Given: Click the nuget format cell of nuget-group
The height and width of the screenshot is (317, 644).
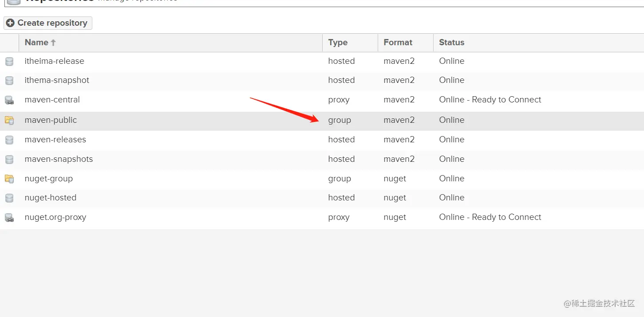Looking at the screenshot, I should 395,179.
